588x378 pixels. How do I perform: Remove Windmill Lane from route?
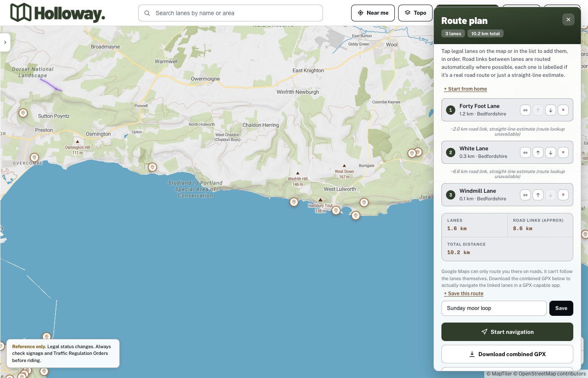pos(563,195)
